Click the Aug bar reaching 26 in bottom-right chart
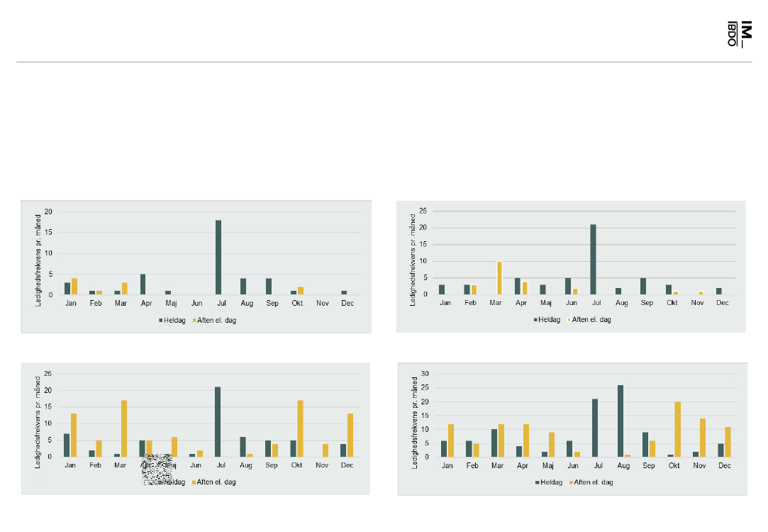Screen dimensions: 768x532 tap(620, 421)
